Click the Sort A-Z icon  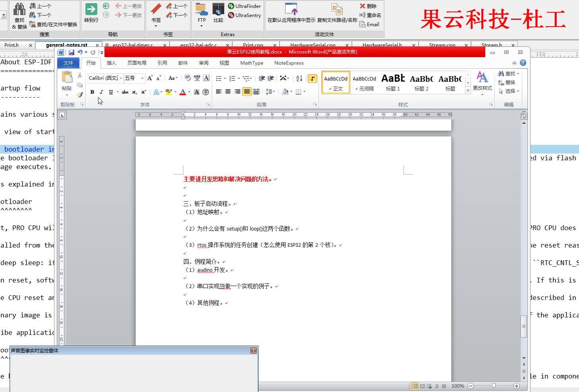tap(299, 78)
